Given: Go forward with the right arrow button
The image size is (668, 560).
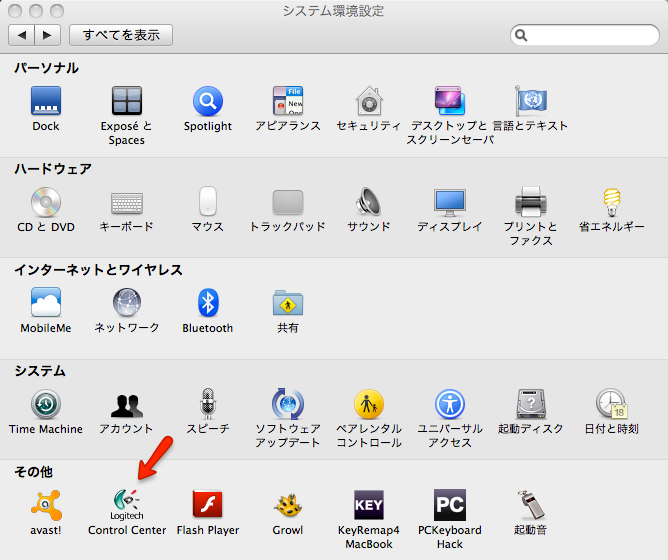Looking at the screenshot, I should coord(47,35).
